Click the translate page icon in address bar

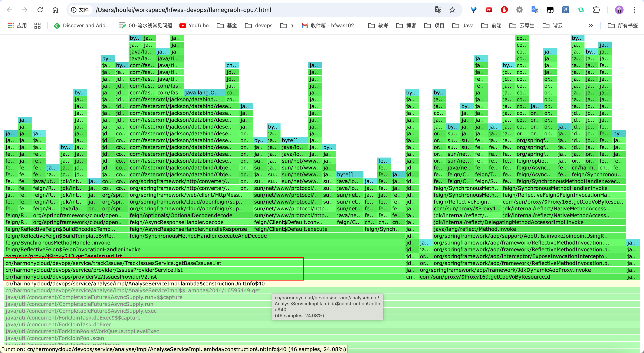438,10
